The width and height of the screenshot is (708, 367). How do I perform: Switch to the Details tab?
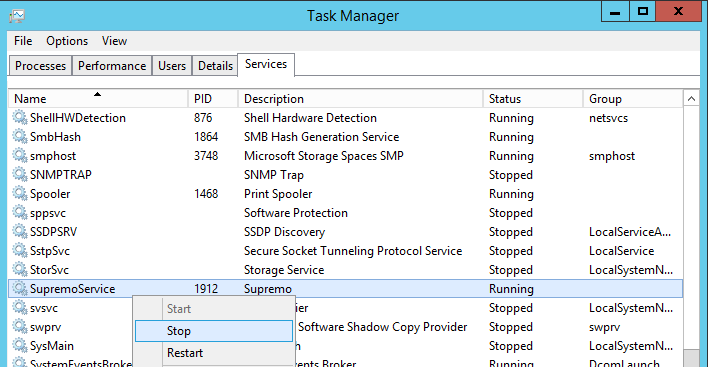pos(215,66)
